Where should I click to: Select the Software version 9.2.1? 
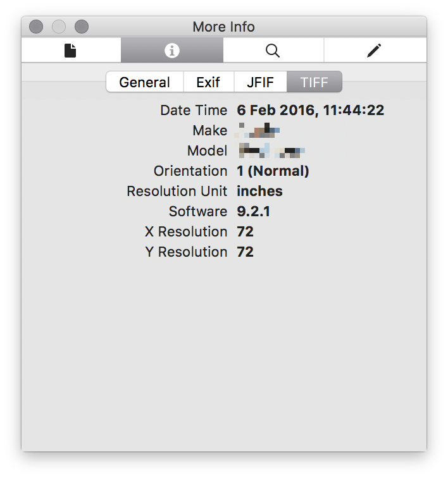[x=253, y=211]
